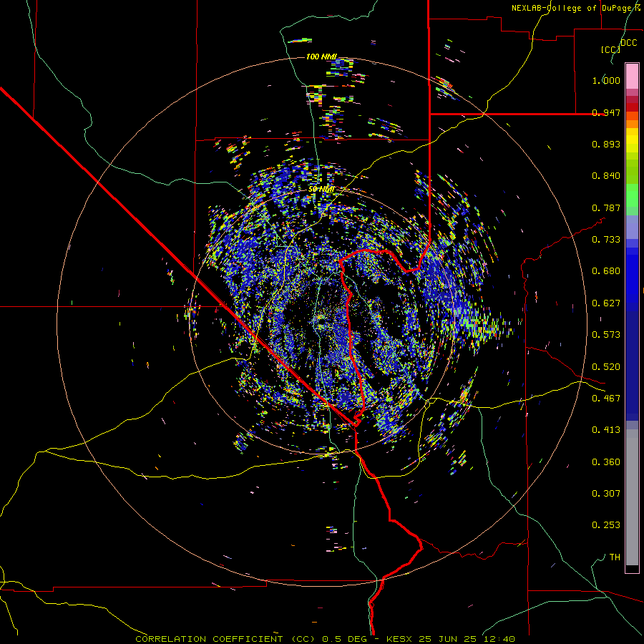Screen dimensions: 644x644
Task: Select the 0.840 value on the scale
Action: 606,176
